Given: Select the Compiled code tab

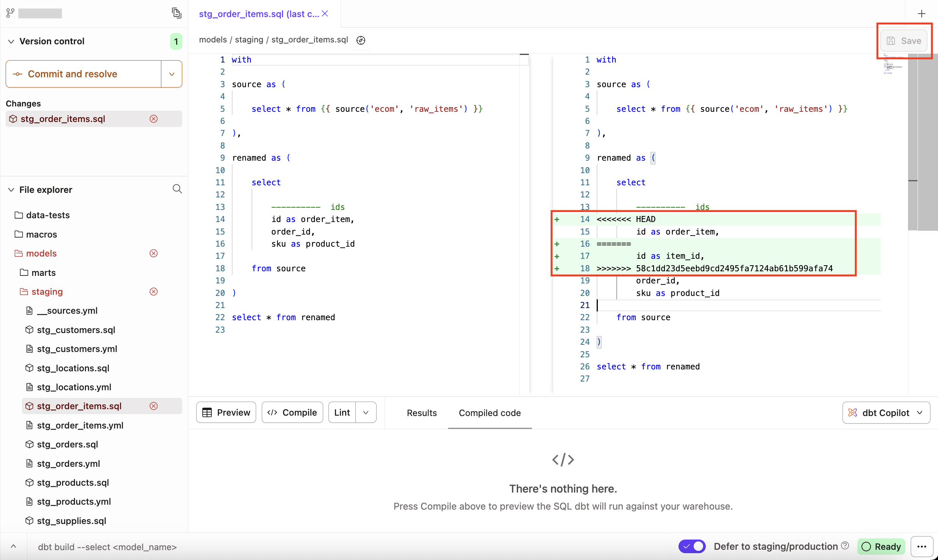Looking at the screenshot, I should point(489,413).
